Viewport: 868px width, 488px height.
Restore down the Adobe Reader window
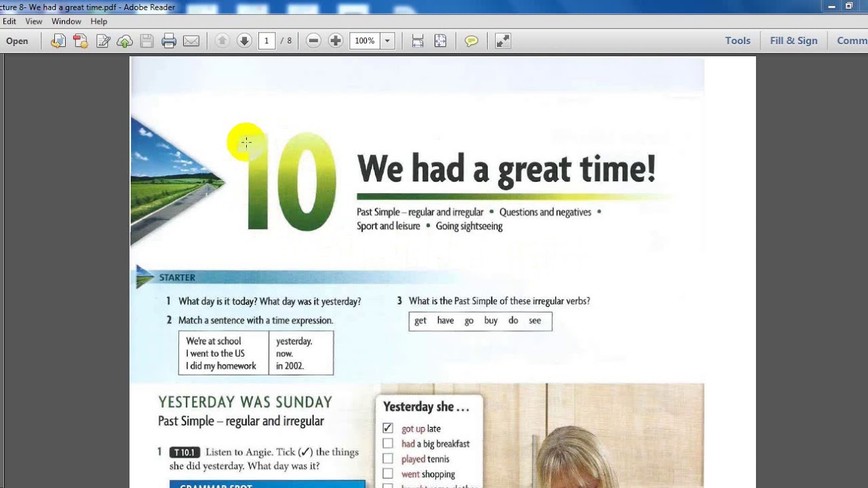(x=849, y=7)
